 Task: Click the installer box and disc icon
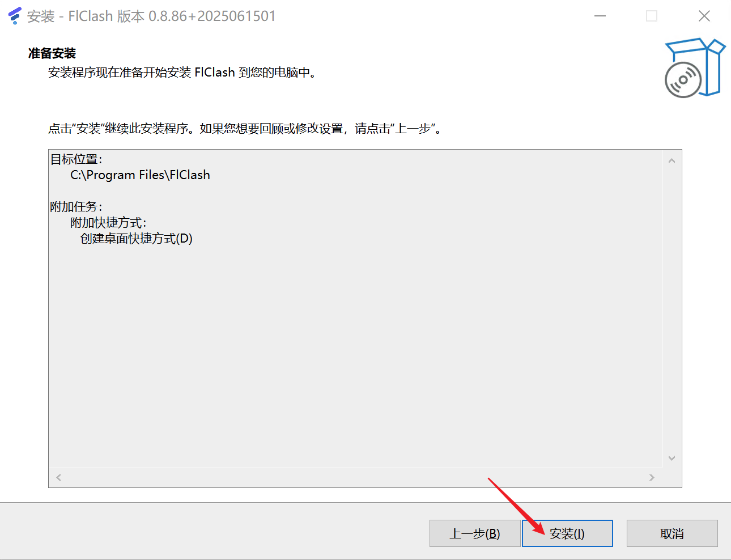[695, 68]
